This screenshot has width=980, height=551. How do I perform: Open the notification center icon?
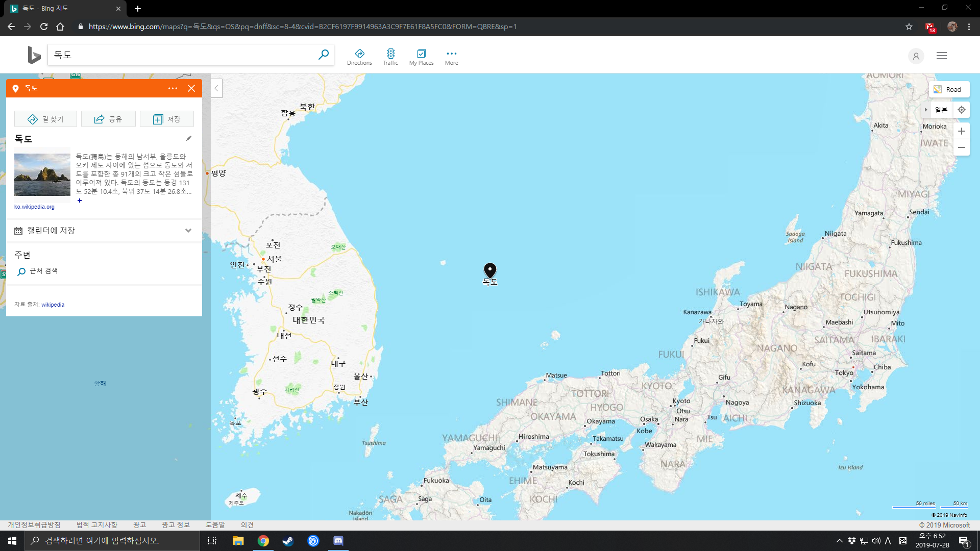[964, 541]
